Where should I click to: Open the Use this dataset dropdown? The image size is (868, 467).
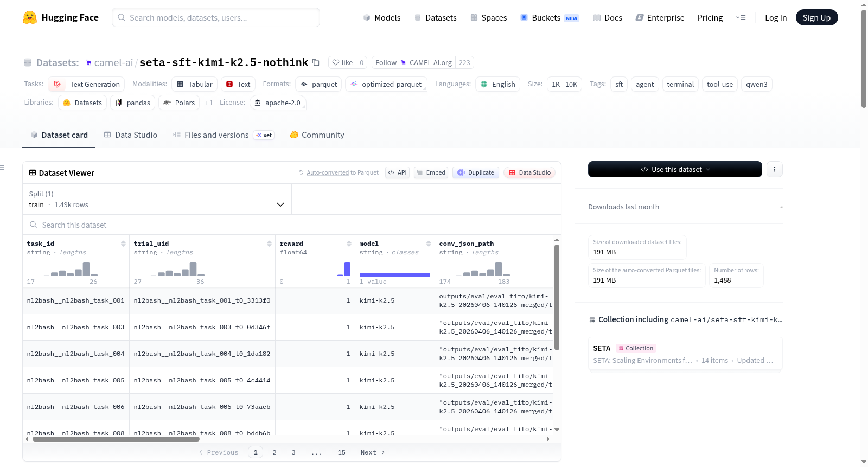(675, 169)
